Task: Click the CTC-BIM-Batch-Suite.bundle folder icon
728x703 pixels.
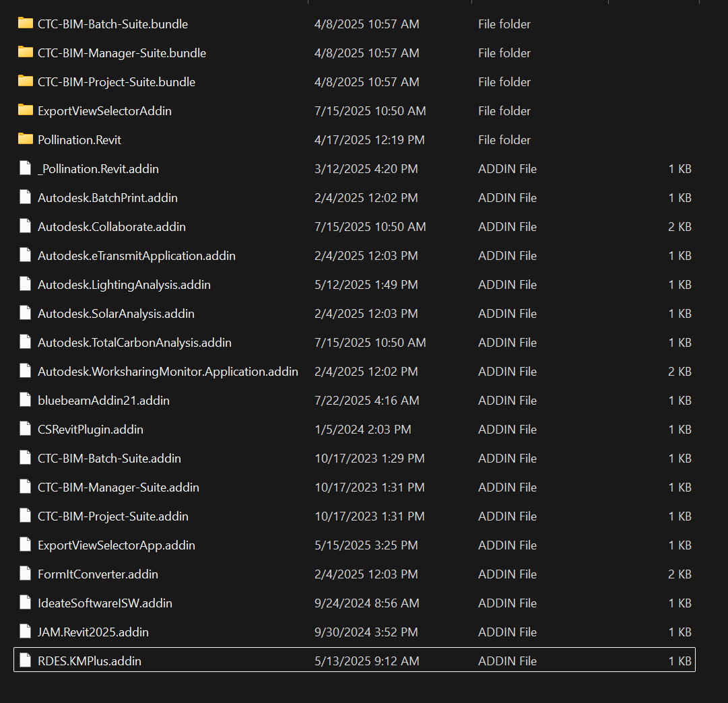Action: click(x=26, y=23)
